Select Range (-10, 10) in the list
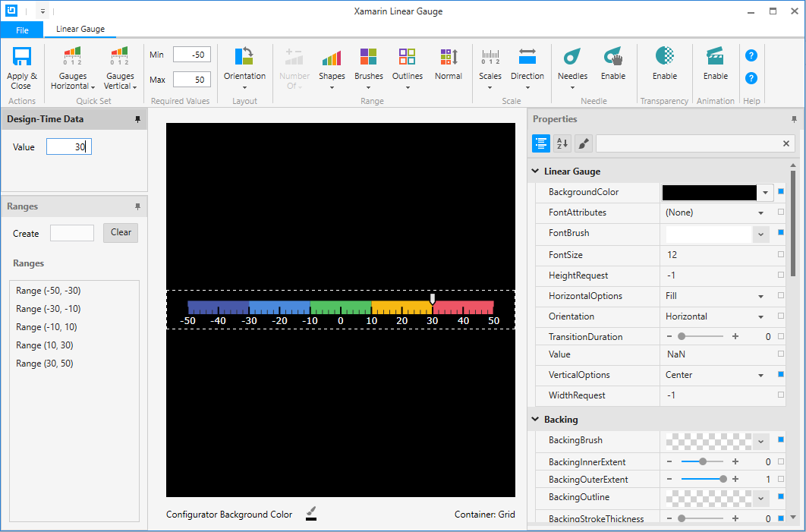This screenshot has height=532, width=806. pos(74,327)
